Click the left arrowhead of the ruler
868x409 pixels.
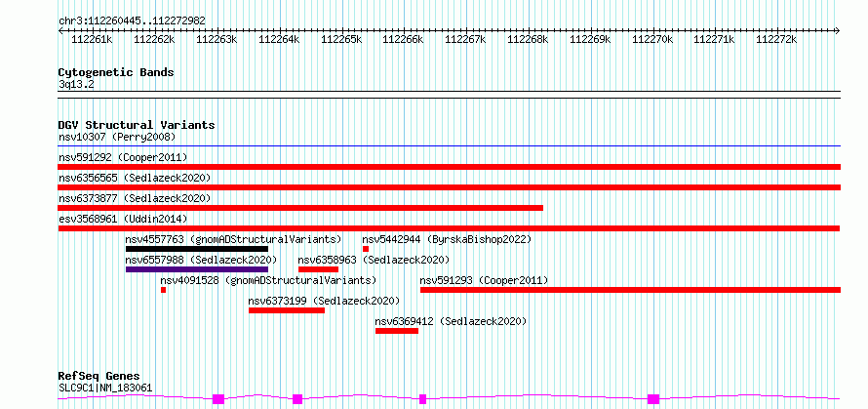coord(60,30)
